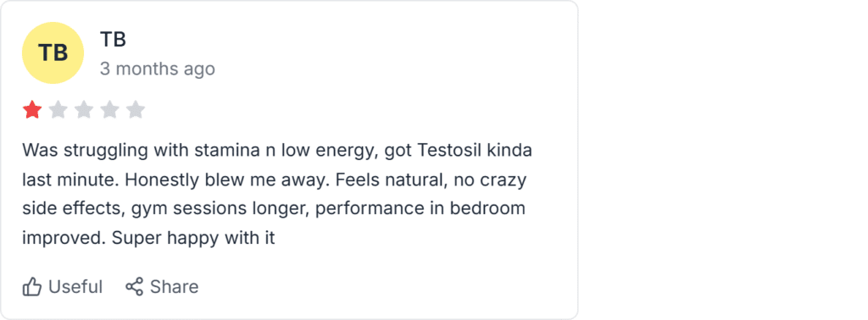Click the second grey rating star
868x320 pixels.
(58, 110)
